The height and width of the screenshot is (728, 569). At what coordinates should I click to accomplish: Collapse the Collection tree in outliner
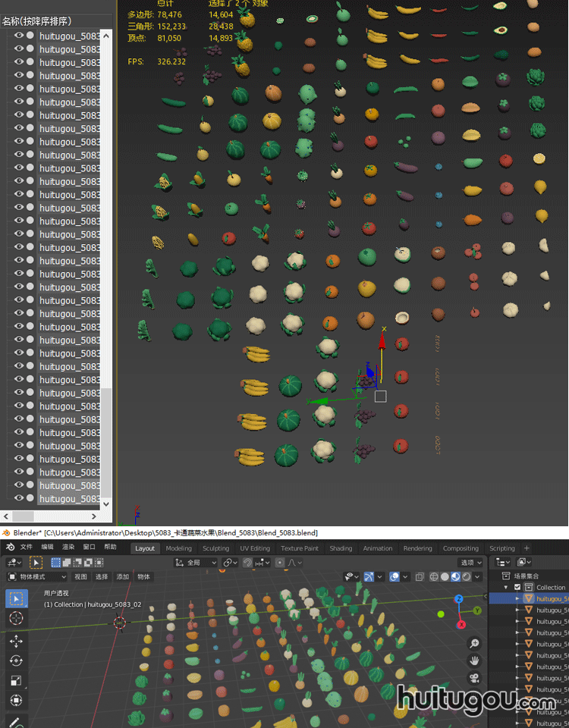coord(506,587)
